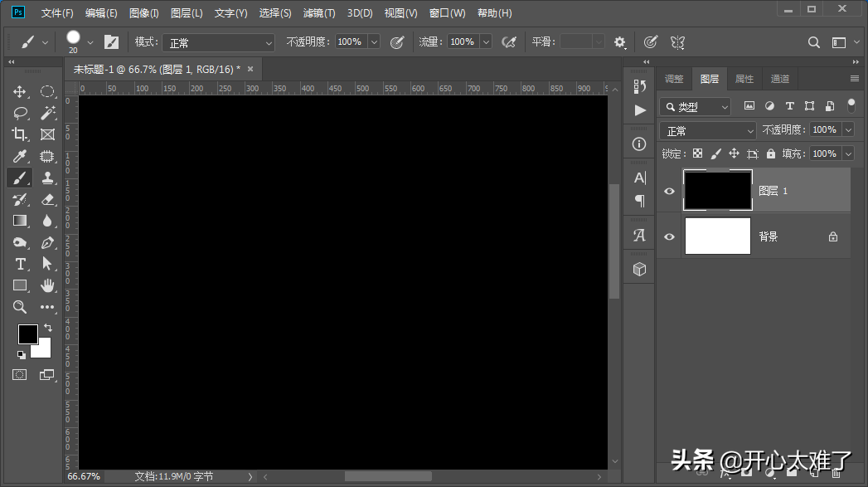Hide 图层 1 layer visibility

[669, 191]
